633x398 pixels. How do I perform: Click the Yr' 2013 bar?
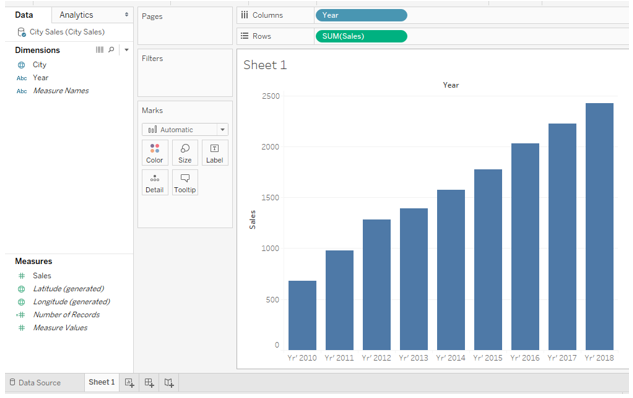pos(414,279)
